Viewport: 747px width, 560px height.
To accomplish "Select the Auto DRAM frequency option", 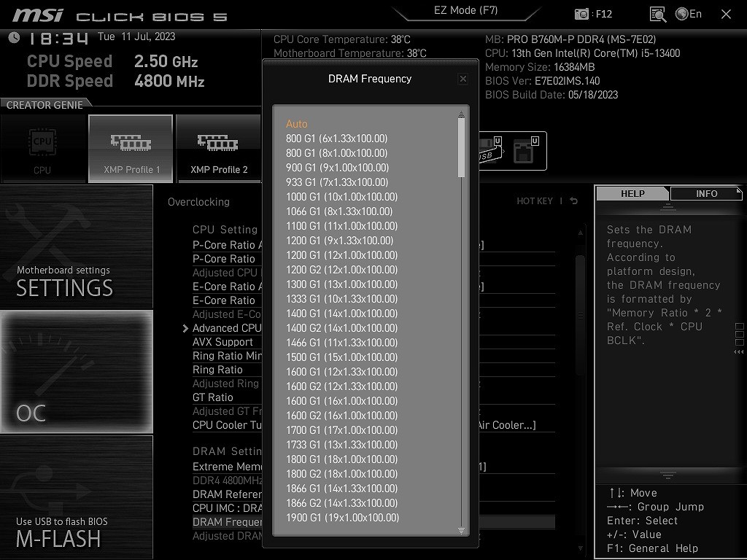I will pyautogui.click(x=297, y=124).
